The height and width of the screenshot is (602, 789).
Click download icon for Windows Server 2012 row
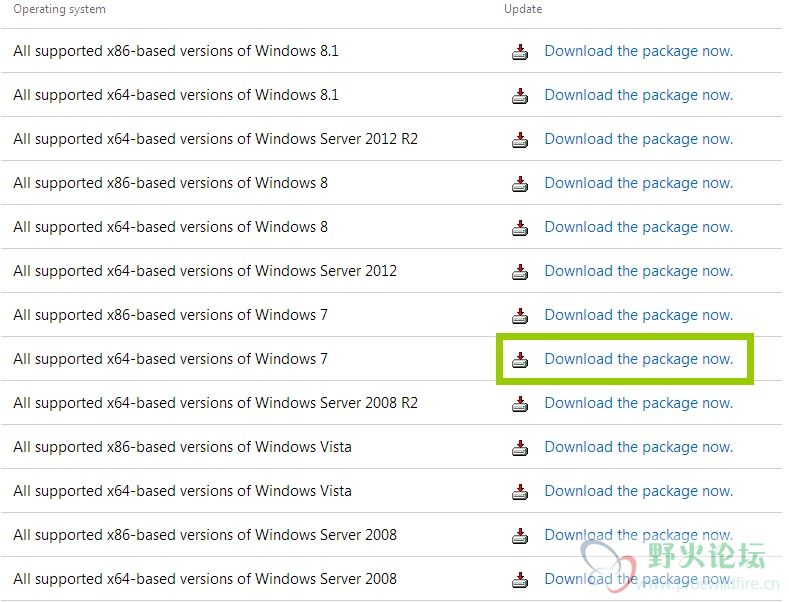[x=520, y=271]
